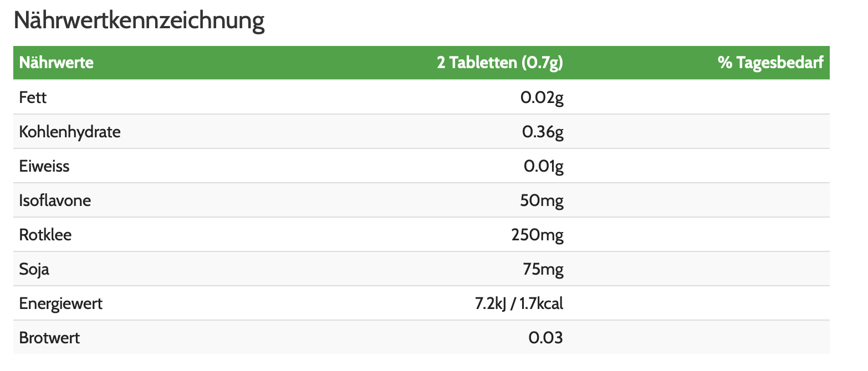The image size is (868, 371).
Task: Click the 0.01g protein value
Action: click(543, 167)
